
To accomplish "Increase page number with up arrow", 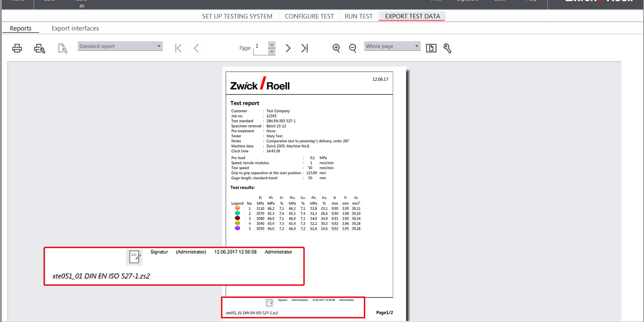I will (272, 45).
